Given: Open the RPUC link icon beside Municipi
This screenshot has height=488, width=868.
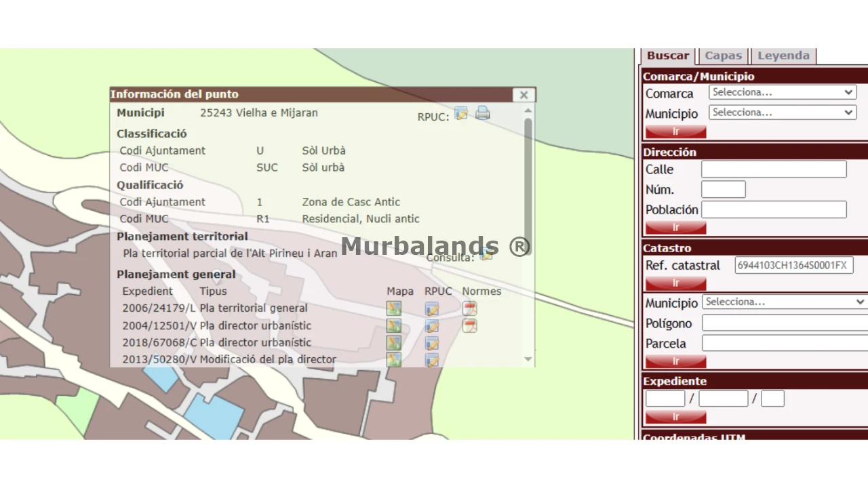Looking at the screenshot, I should tap(461, 114).
